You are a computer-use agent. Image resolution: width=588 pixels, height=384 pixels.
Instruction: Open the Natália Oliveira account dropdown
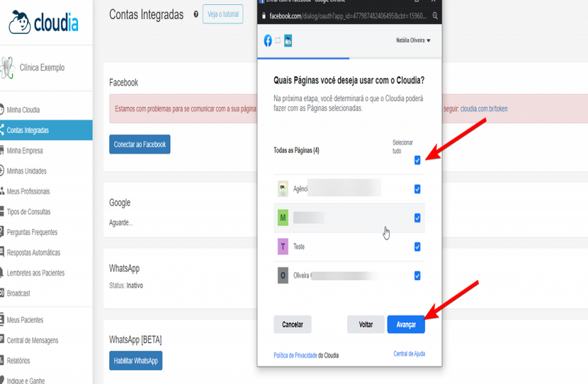pos(413,40)
